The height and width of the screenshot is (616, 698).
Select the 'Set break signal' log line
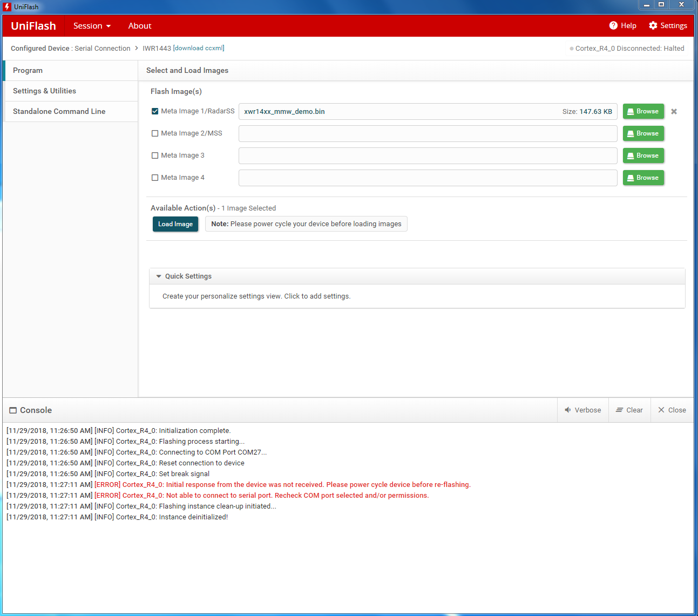click(x=108, y=474)
